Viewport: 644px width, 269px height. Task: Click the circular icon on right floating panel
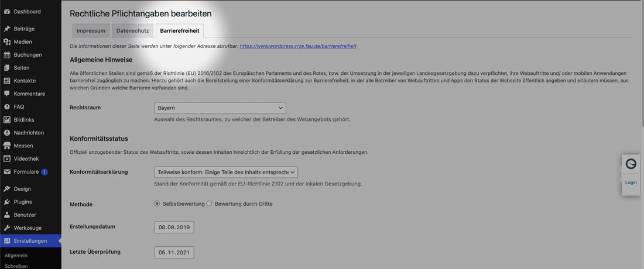coord(631,164)
